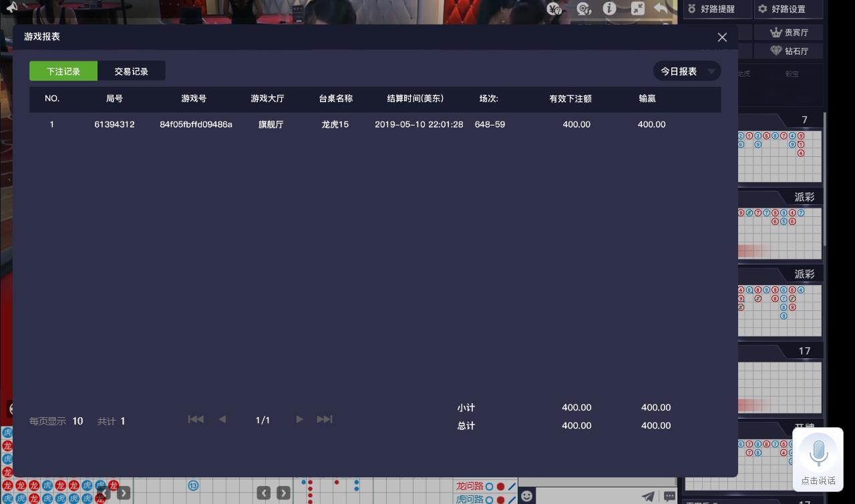Click the page indicator 1/1
The image size is (855, 504).
point(263,421)
